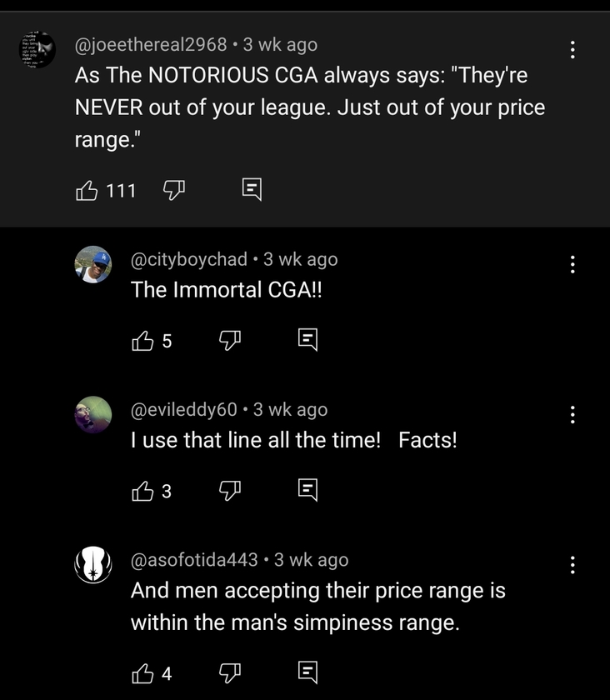Dislike @asofotida443's reply
The width and height of the screenshot is (610, 700).
coord(229,672)
